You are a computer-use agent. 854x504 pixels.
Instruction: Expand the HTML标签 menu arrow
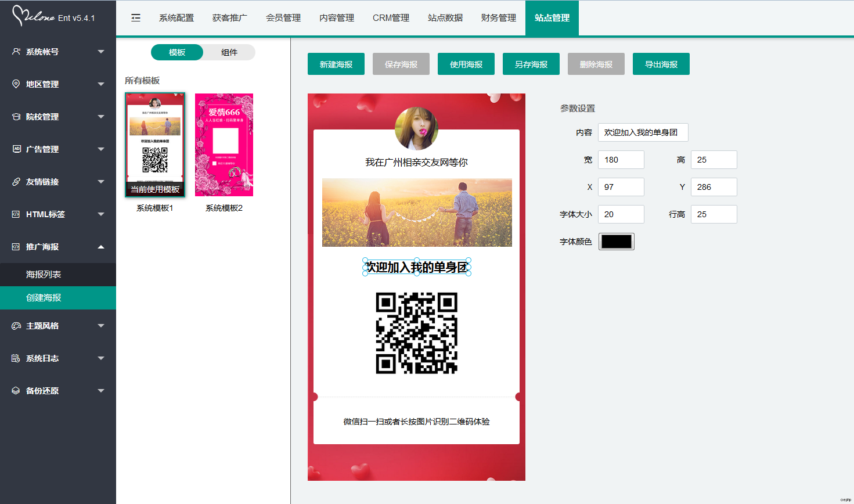(x=101, y=214)
